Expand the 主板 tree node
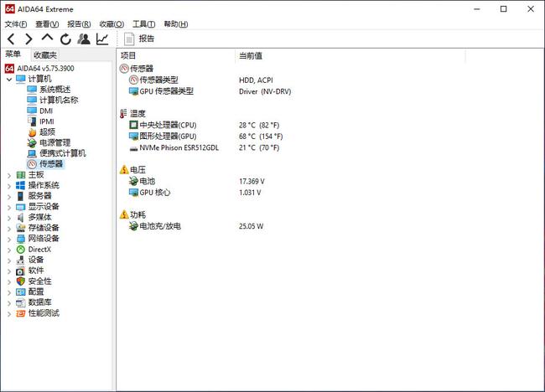Viewport: 545px width, 392px height. [9, 175]
